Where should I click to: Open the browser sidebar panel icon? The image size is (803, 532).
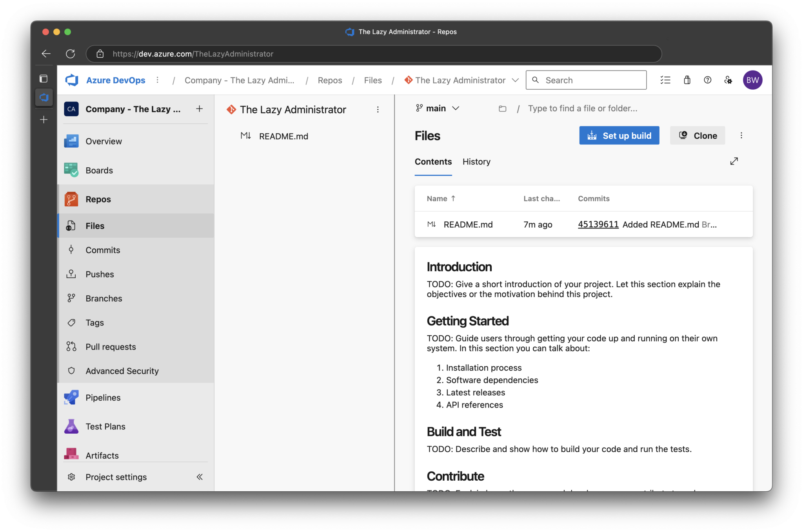click(x=44, y=79)
